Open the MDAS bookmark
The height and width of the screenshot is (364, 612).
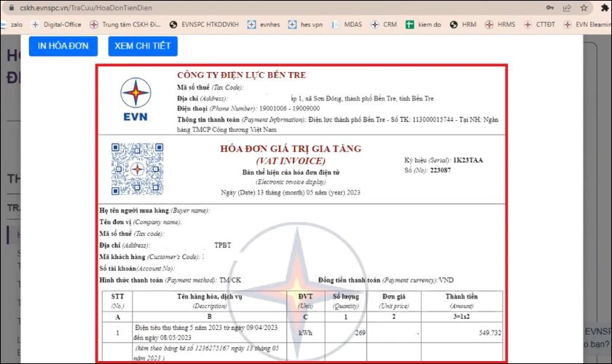[347, 25]
